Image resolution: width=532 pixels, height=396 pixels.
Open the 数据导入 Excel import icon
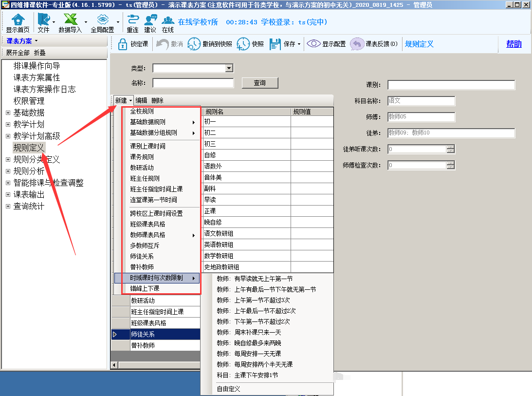pos(70,20)
